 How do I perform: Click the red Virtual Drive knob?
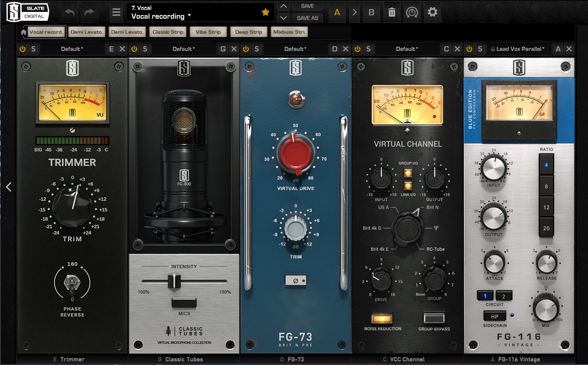click(x=296, y=154)
